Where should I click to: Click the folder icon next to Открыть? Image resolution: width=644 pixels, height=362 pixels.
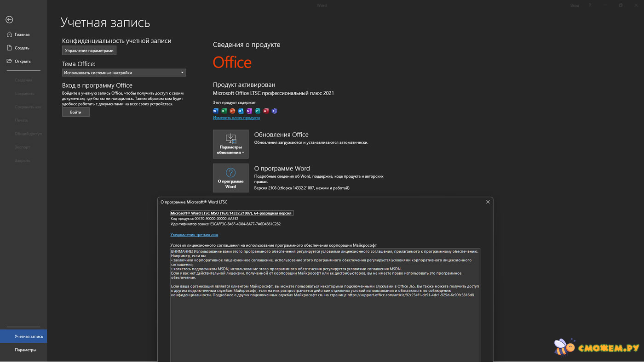pos(9,61)
